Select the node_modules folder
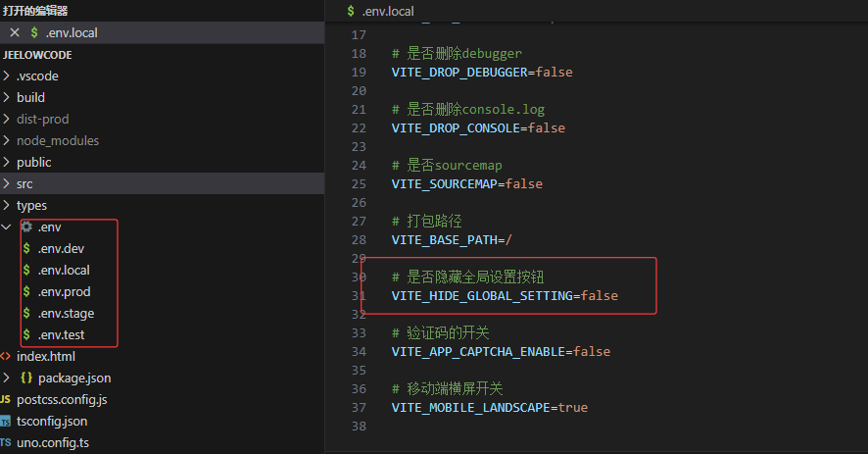This screenshot has width=868, height=454. click(57, 140)
